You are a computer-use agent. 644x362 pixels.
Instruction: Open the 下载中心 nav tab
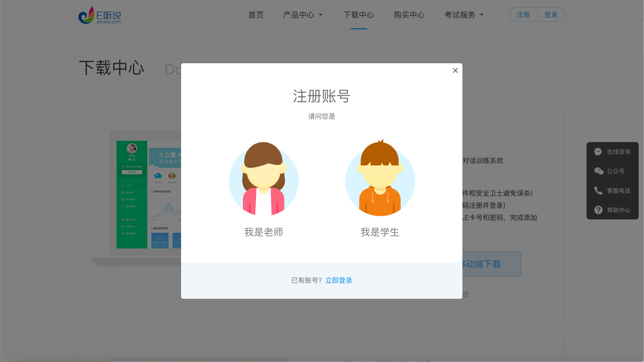coord(359,15)
